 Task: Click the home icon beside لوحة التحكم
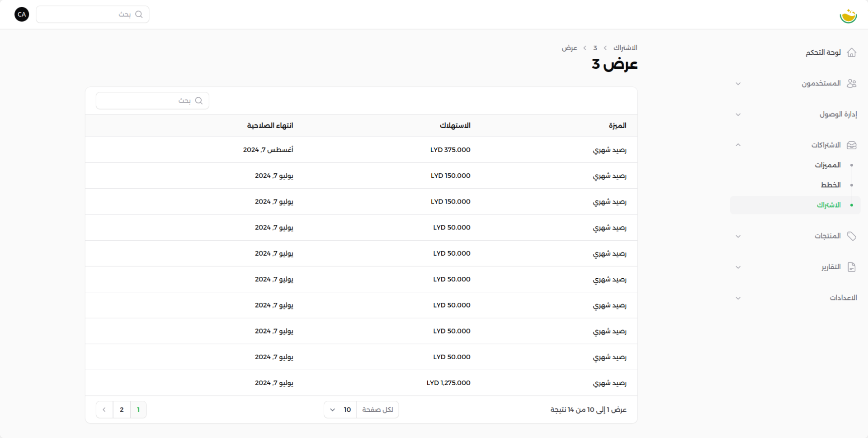[x=852, y=52]
